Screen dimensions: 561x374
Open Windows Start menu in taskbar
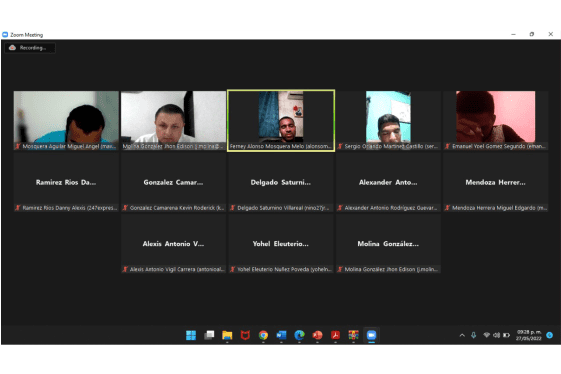pos(191,335)
